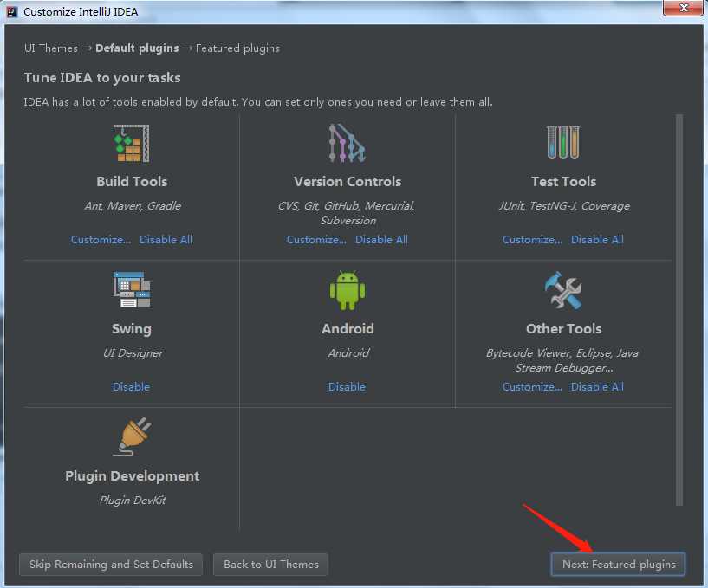The width and height of the screenshot is (708, 588).
Task: Open Customize for Build Tools
Action: pyautogui.click(x=101, y=240)
